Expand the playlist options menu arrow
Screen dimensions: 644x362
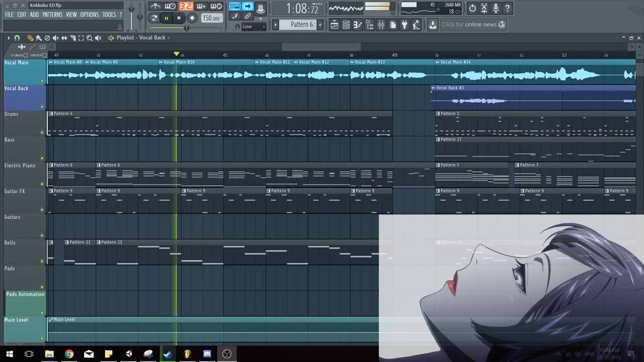point(9,38)
